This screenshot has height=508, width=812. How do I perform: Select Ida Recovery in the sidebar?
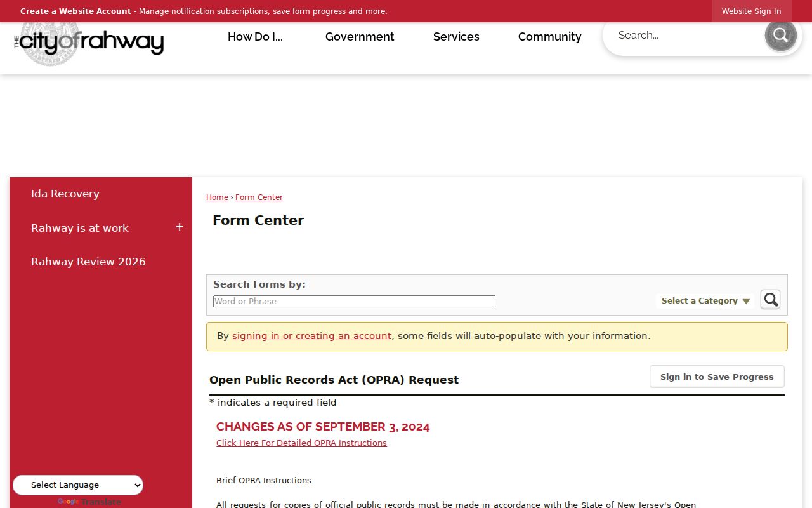point(65,194)
